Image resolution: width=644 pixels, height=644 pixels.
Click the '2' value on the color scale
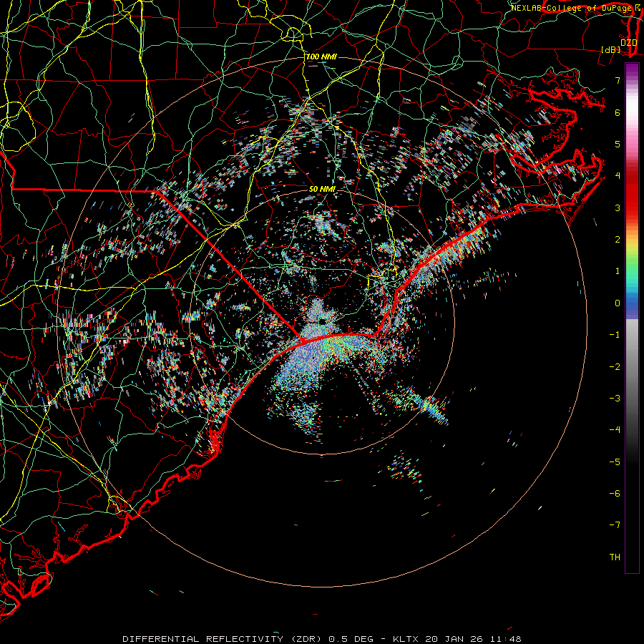pos(618,240)
